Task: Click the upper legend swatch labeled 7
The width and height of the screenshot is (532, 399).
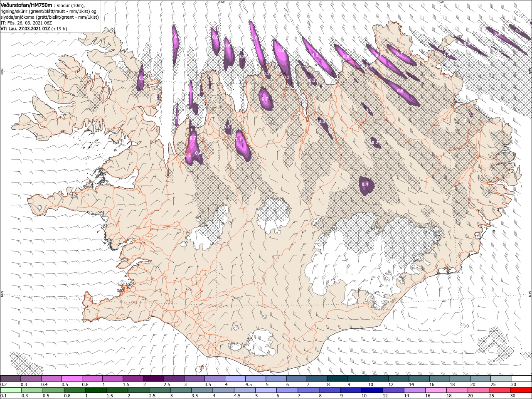Action: click(316, 379)
